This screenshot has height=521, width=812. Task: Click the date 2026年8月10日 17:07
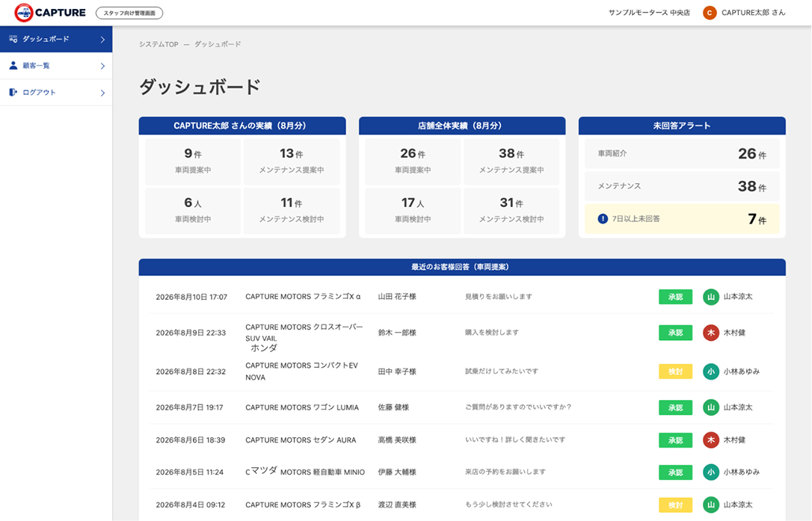pos(191,298)
